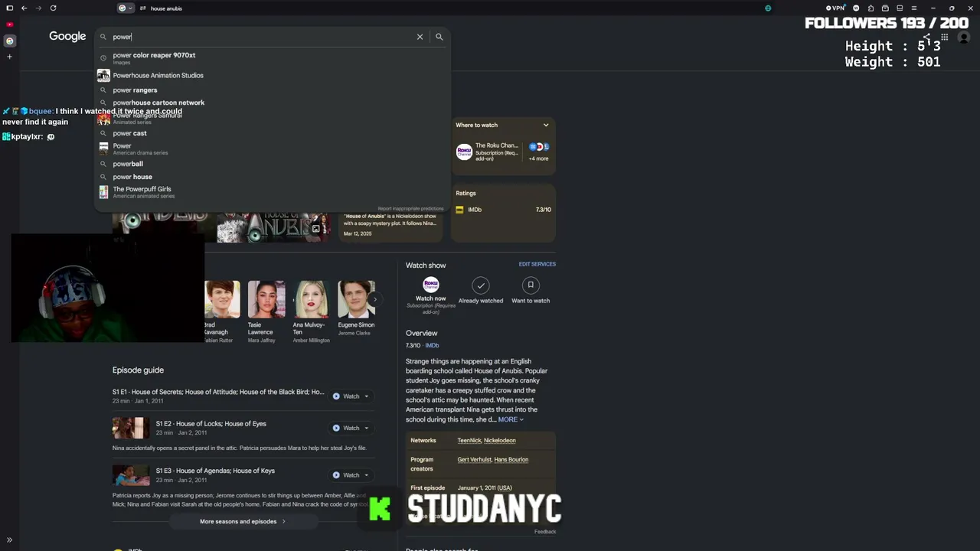Open The Roku Channel watch option

487,152
